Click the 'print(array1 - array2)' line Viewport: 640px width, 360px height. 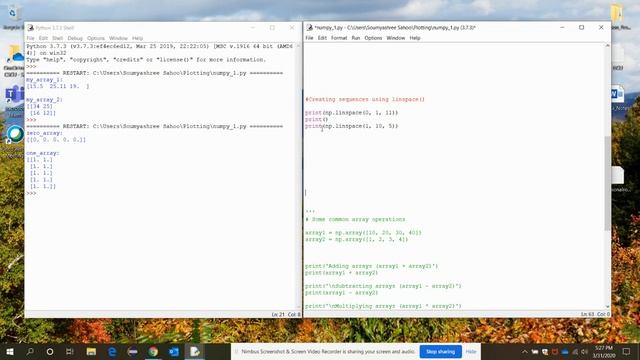point(342,293)
